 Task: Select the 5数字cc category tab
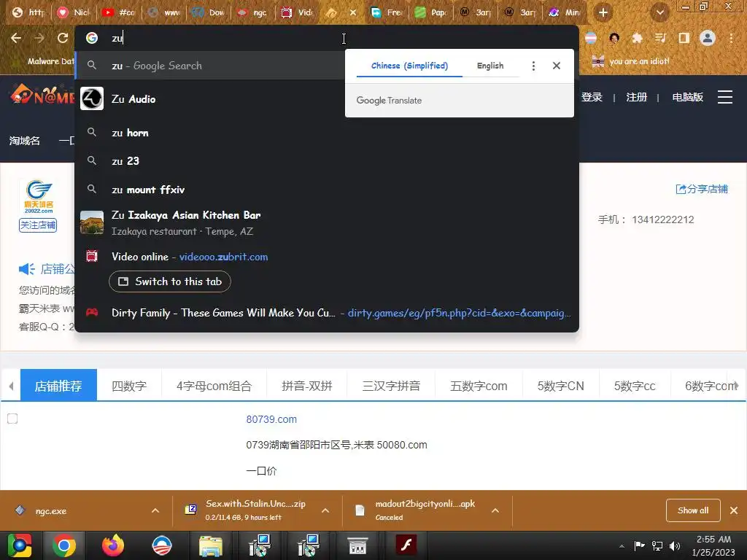pyautogui.click(x=635, y=385)
